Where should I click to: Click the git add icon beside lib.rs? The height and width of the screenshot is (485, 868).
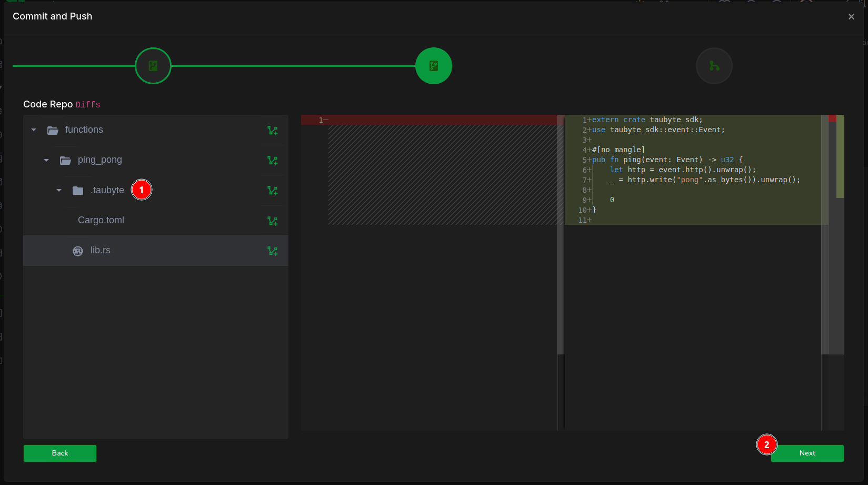[272, 251]
